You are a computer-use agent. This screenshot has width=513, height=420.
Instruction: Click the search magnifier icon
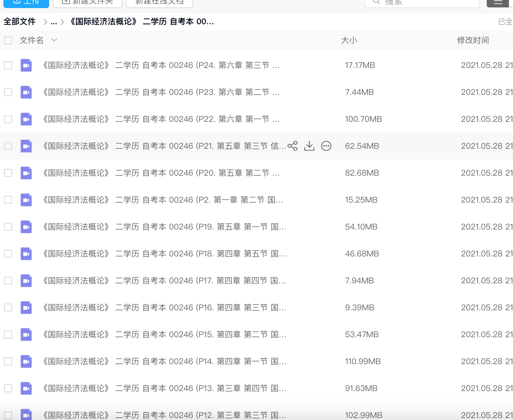click(x=377, y=2)
